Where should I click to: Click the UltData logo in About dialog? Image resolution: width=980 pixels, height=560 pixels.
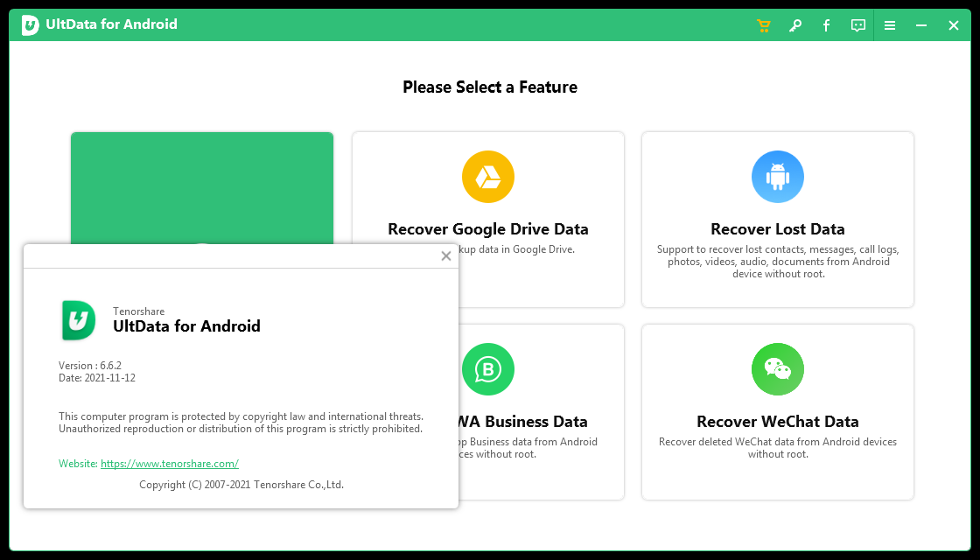[x=79, y=320]
